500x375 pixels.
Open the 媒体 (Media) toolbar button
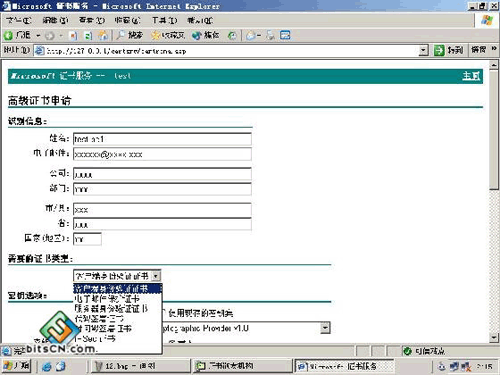206,35
